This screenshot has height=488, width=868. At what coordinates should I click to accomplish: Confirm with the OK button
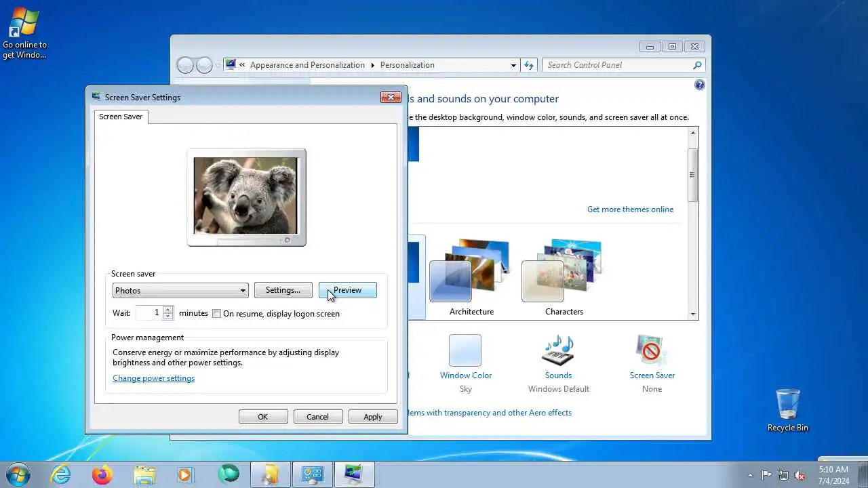[263, 417]
